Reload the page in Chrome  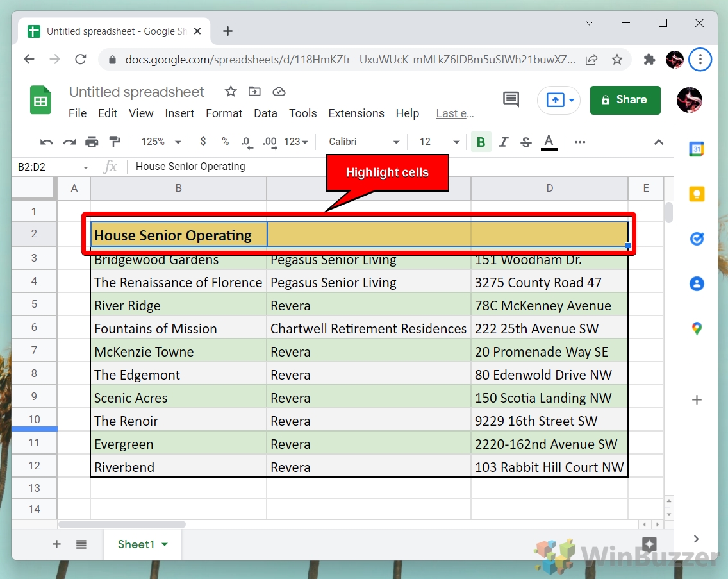pyautogui.click(x=81, y=60)
